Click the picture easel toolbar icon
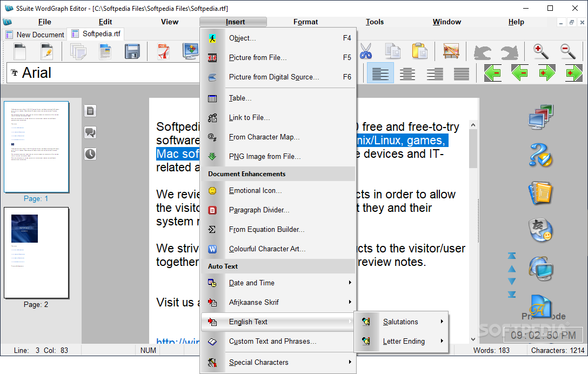Screen dimensions: 588x374 click(x=451, y=51)
